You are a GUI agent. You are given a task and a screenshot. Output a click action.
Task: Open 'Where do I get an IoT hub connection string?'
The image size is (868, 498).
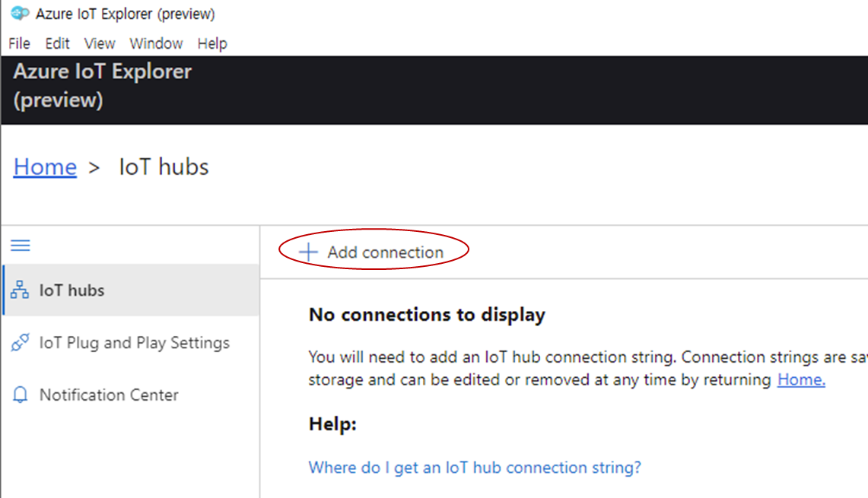coord(475,468)
